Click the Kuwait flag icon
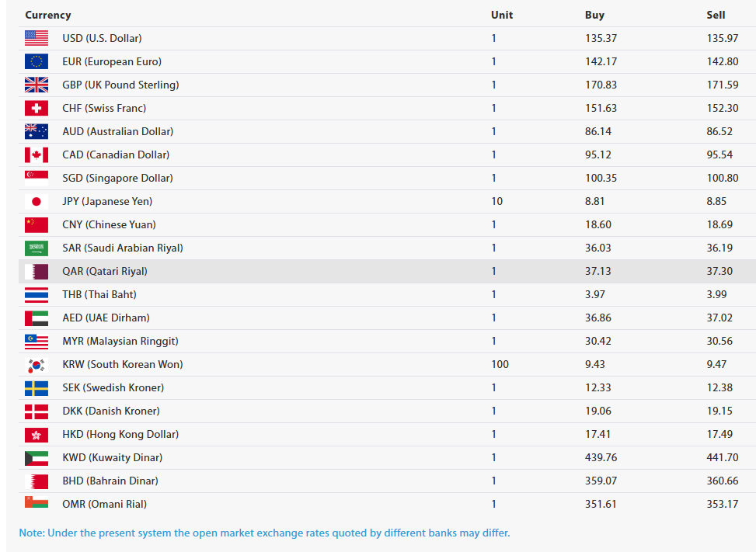Image resolution: width=756 pixels, height=552 pixels. tap(37, 457)
